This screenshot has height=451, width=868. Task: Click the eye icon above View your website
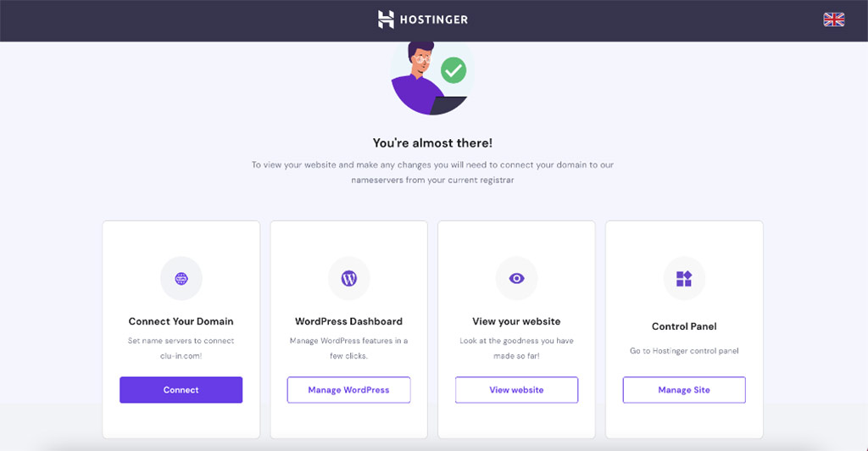(516, 278)
